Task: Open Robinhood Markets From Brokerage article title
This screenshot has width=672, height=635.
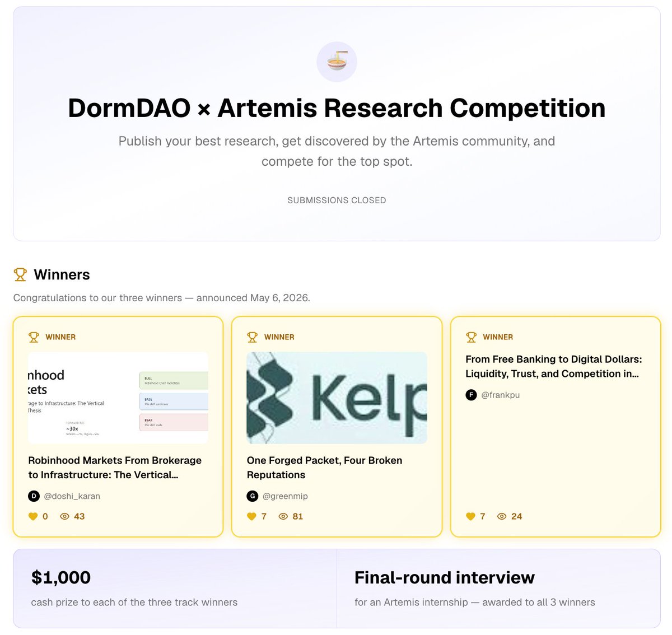Action: coord(115,468)
